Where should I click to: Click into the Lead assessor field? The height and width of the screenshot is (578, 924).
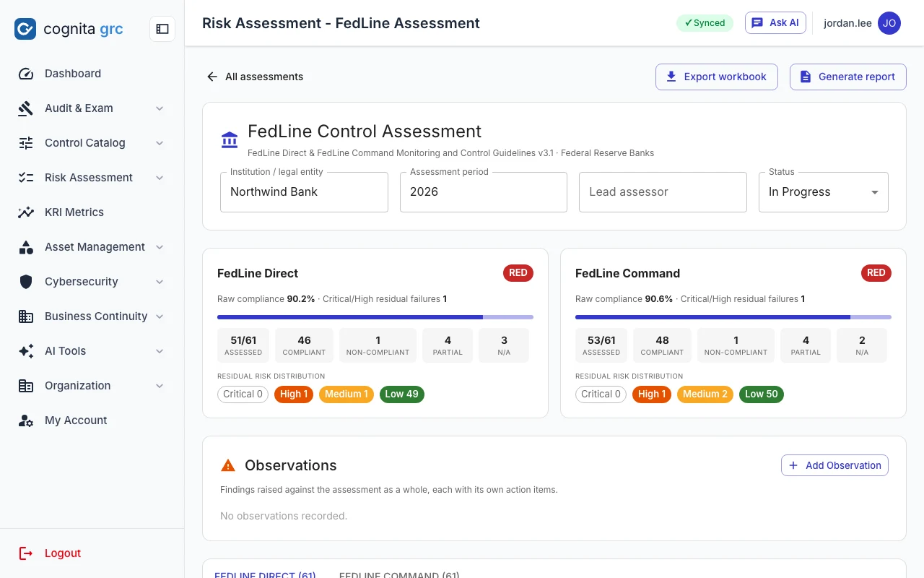pos(663,192)
